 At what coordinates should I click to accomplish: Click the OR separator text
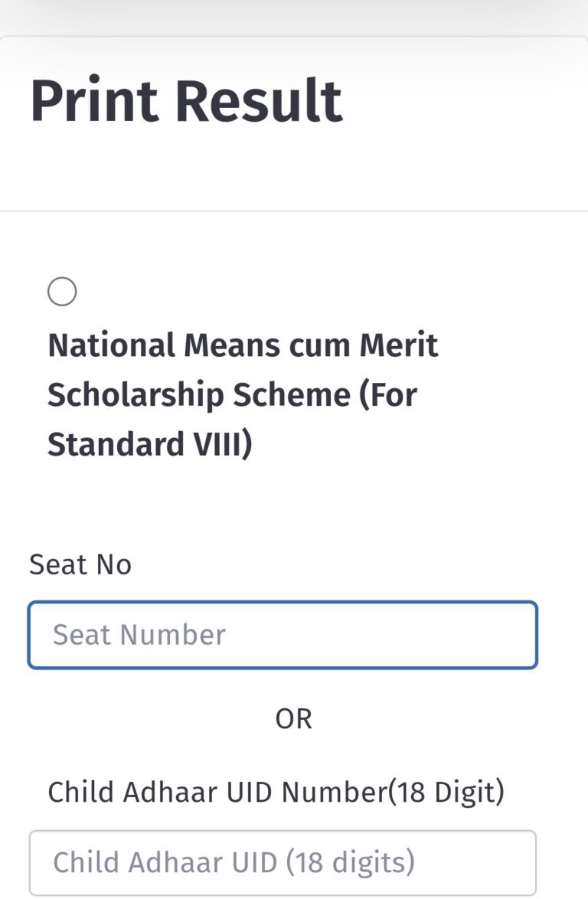click(293, 718)
